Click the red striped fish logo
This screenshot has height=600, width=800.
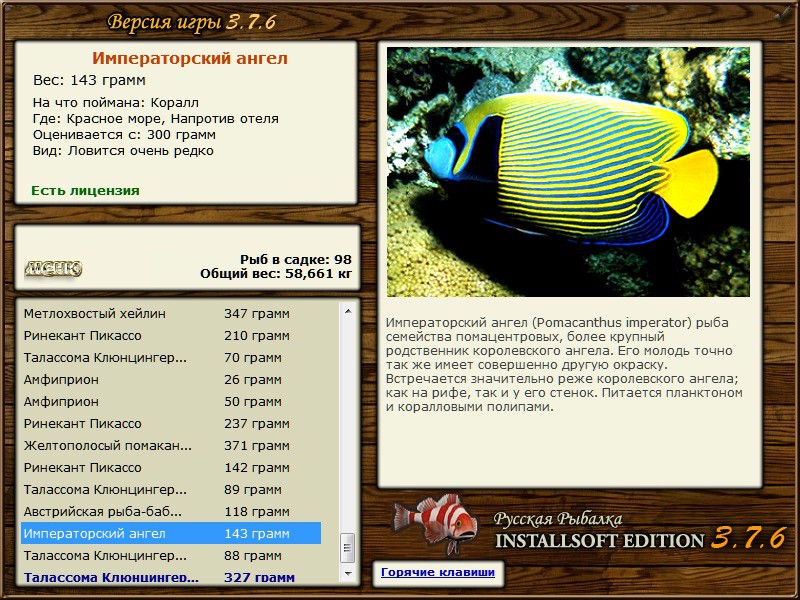tap(435, 523)
